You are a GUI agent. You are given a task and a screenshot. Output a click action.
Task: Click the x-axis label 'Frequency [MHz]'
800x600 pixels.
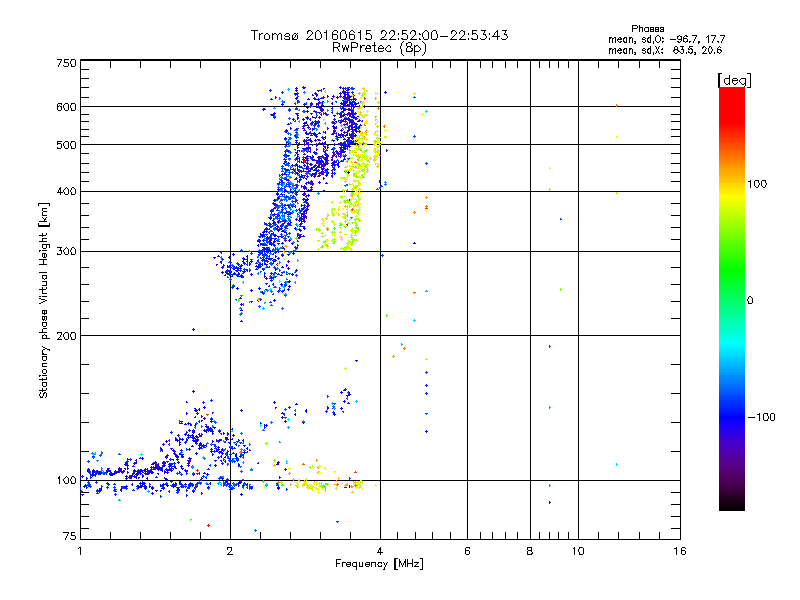coord(379,564)
